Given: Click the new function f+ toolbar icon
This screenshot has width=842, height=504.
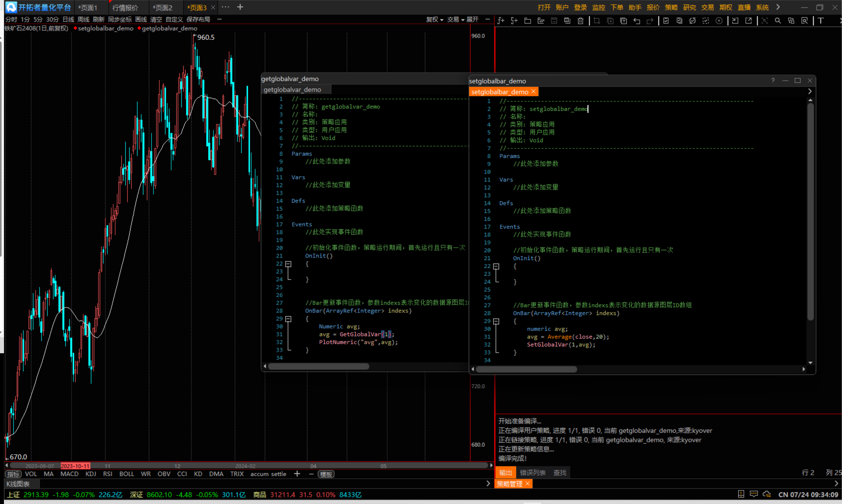Looking at the screenshot, I should (501, 21).
